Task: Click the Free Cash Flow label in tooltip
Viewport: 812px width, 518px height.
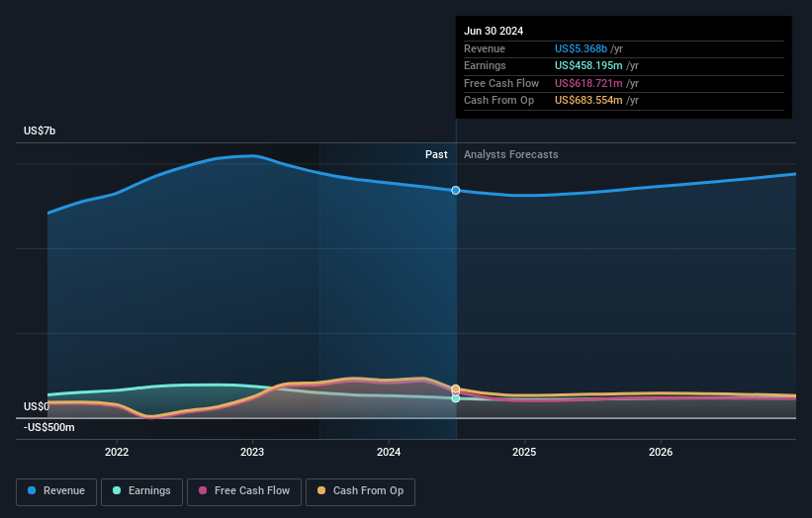Action: pos(501,83)
